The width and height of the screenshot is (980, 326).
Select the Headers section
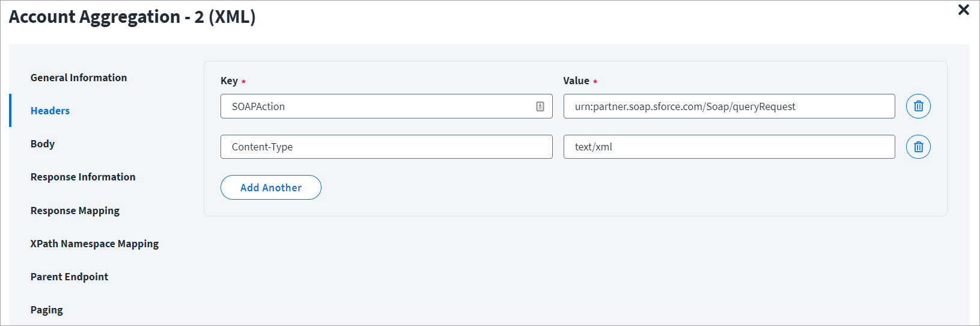(x=50, y=111)
